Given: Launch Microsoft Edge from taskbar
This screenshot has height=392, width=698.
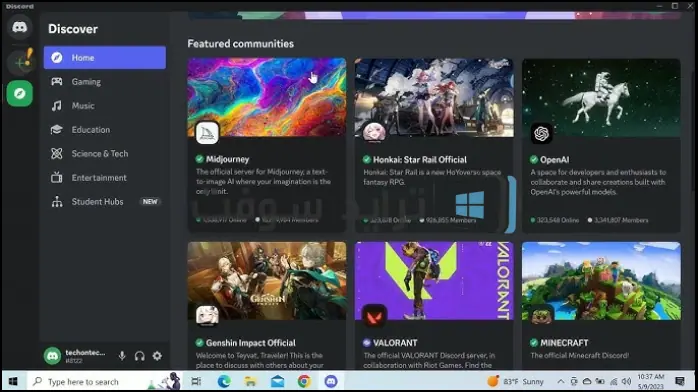Looking at the screenshot, I should tap(224, 381).
